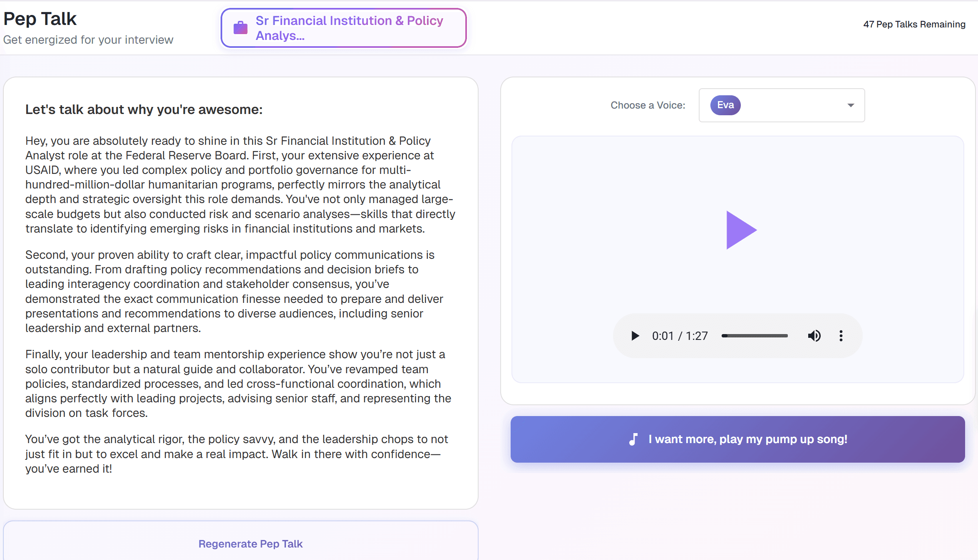
Task: Mute audio using the speaker icon
Action: (814, 336)
